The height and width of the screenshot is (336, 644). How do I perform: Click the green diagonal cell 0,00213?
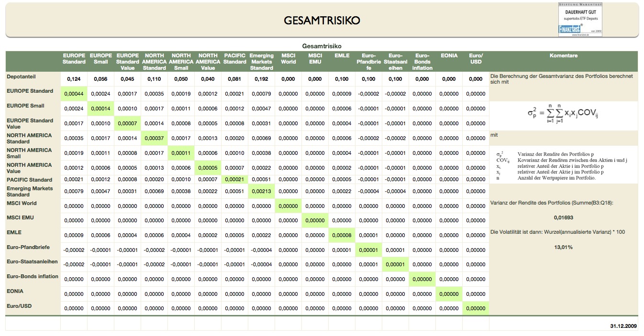click(261, 191)
